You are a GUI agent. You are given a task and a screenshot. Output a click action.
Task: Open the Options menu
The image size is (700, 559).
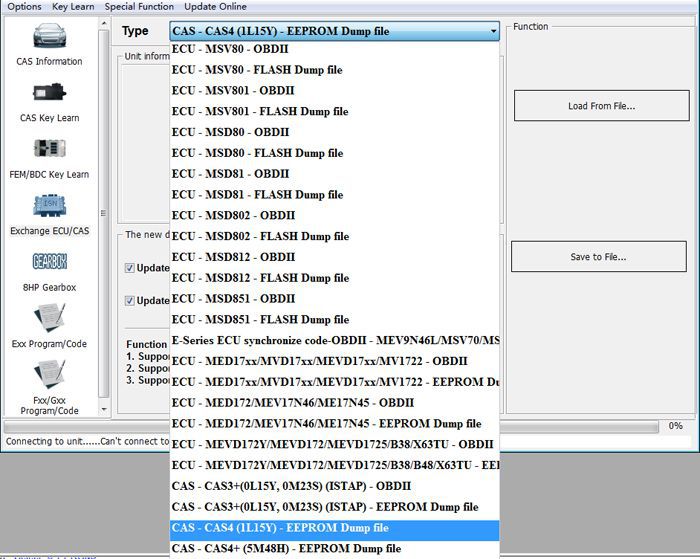coord(24,7)
